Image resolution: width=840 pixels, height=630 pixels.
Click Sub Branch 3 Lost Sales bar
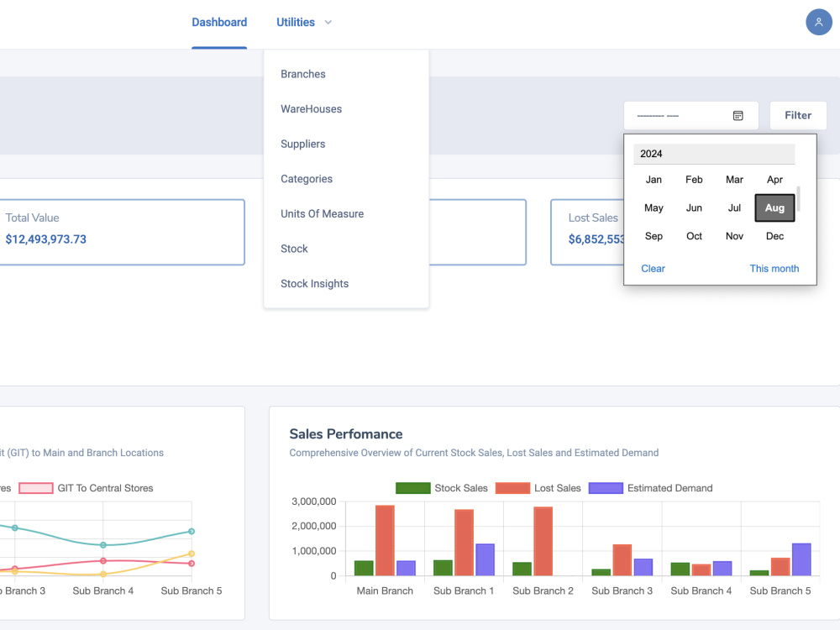tap(622, 560)
